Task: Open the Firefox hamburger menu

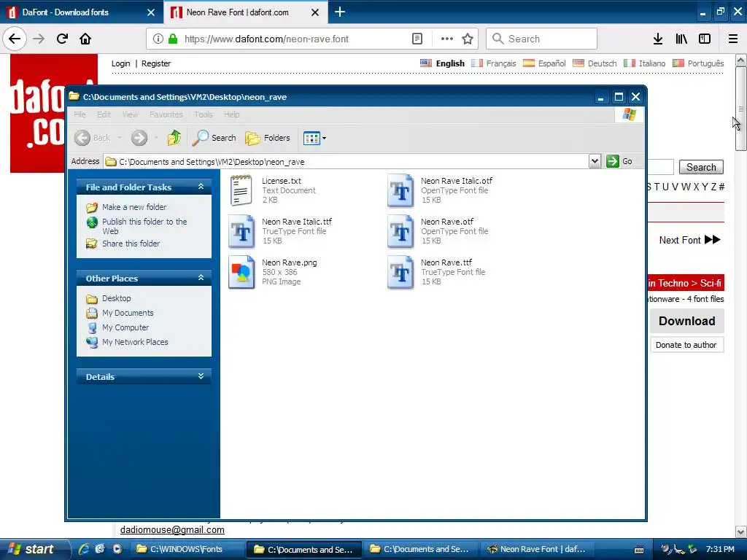Action: point(733,39)
